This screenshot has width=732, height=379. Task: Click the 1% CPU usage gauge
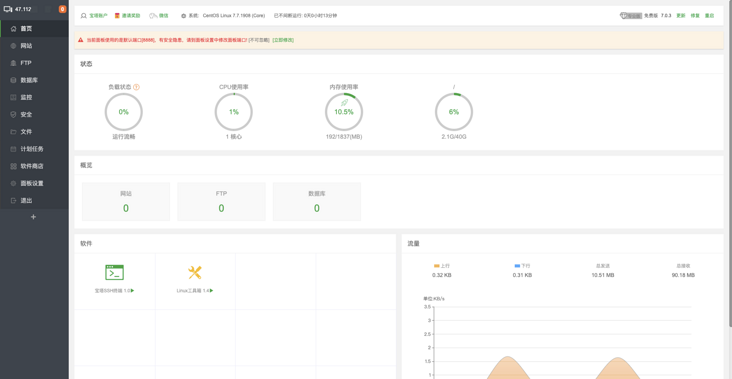(x=233, y=112)
